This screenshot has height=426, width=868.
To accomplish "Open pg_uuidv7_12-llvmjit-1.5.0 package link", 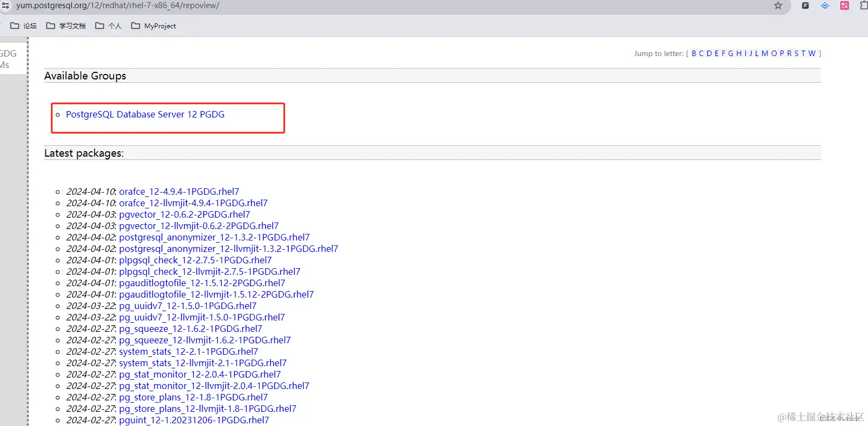I will [x=202, y=317].
